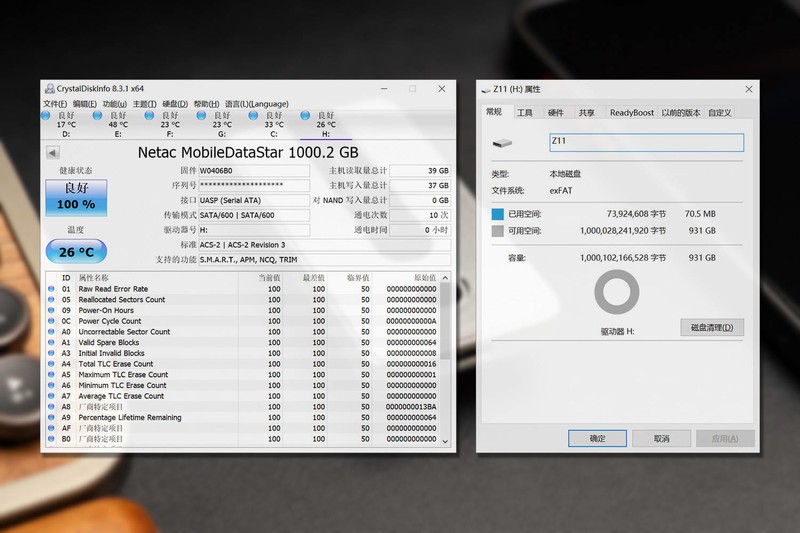Click status dot for Raw Read Error Rate
This screenshot has width=800, height=533.
[x=52, y=289]
